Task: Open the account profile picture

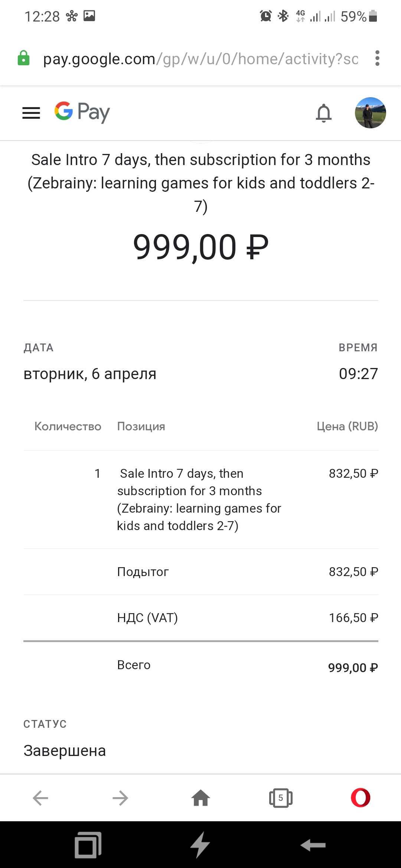Action: (x=370, y=113)
